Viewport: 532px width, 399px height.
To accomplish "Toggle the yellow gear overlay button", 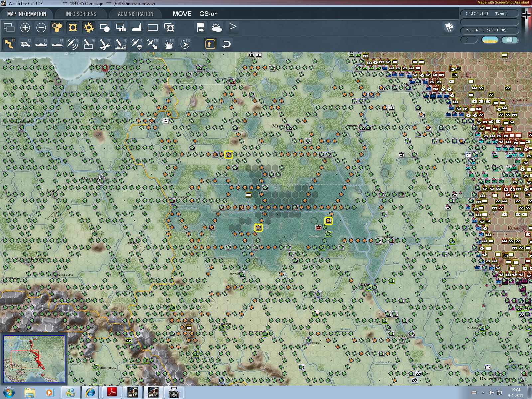I will (x=89, y=27).
